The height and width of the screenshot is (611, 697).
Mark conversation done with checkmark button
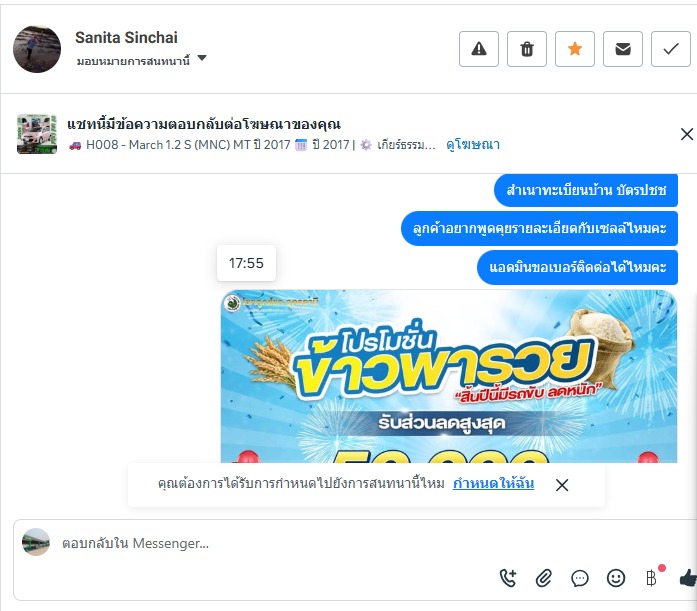click(x=671, y=49)
